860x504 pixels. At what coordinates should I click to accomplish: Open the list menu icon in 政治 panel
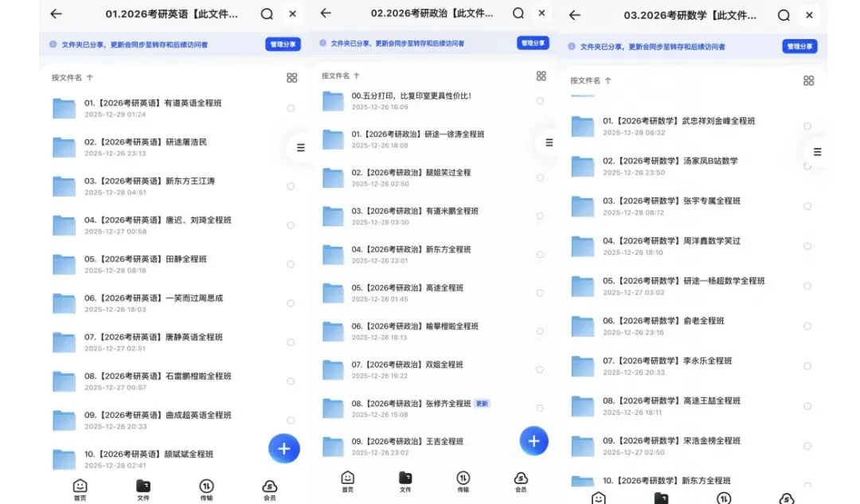pos(549,143)
